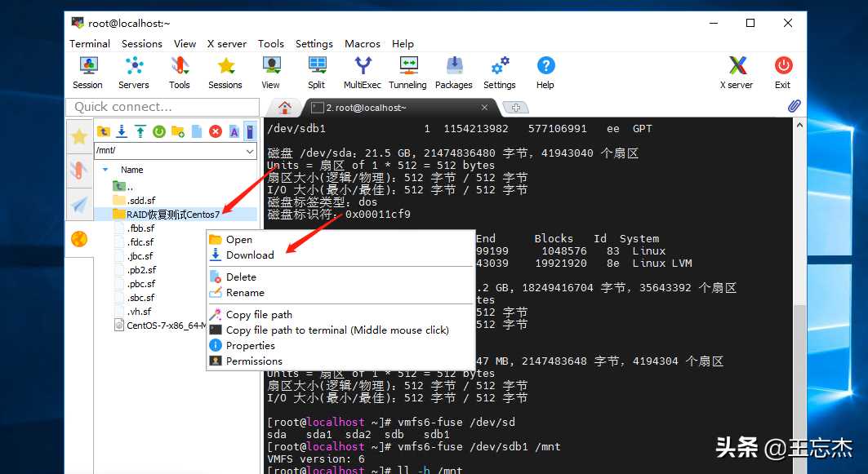Launch the X server
868x474 pixels.
[737, 72]
